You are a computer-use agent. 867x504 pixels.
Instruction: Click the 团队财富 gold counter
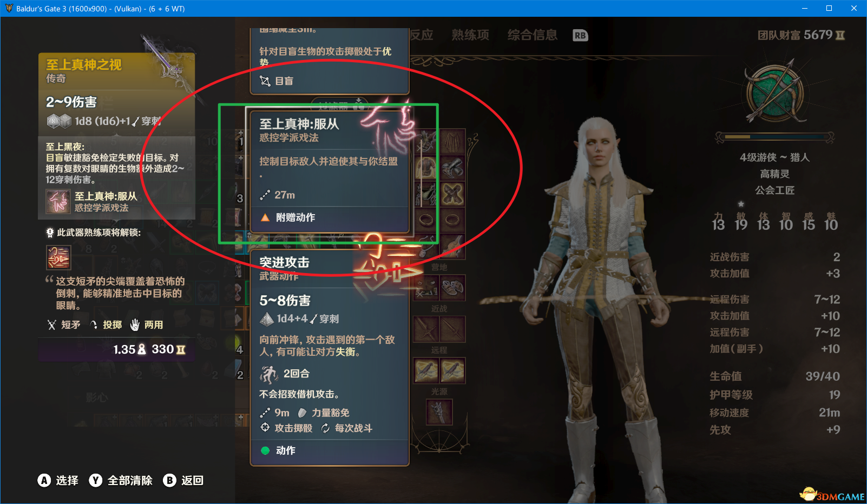801,35
